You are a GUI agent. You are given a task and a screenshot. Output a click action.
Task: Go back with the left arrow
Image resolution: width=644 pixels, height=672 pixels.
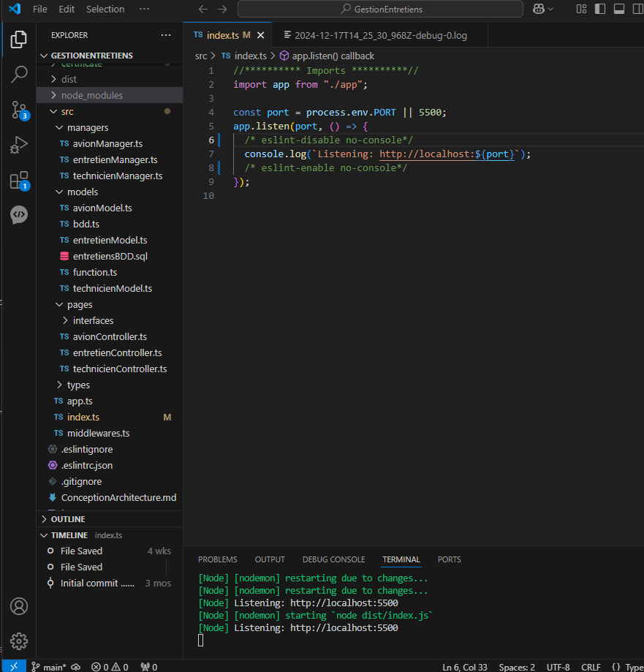[203, 9]
